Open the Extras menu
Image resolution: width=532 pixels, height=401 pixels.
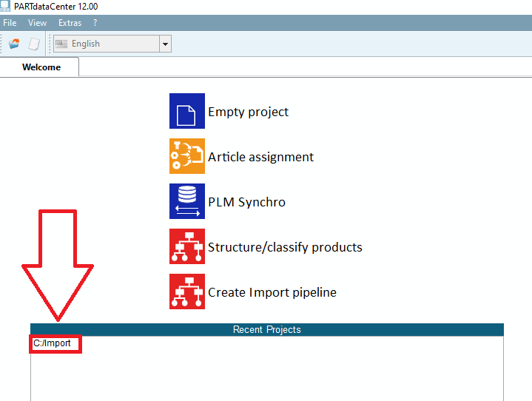coord(70,23)
